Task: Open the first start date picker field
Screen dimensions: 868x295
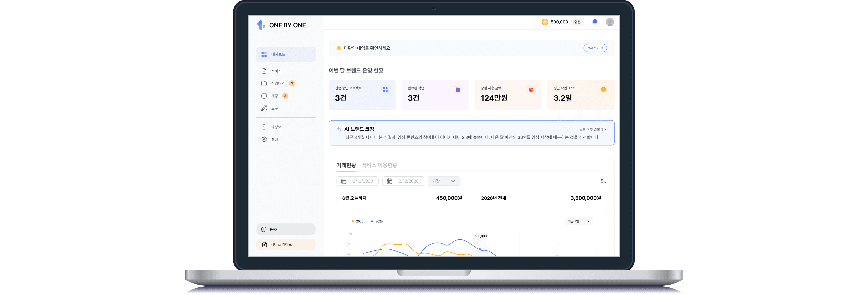Action: tap(357, 181)
